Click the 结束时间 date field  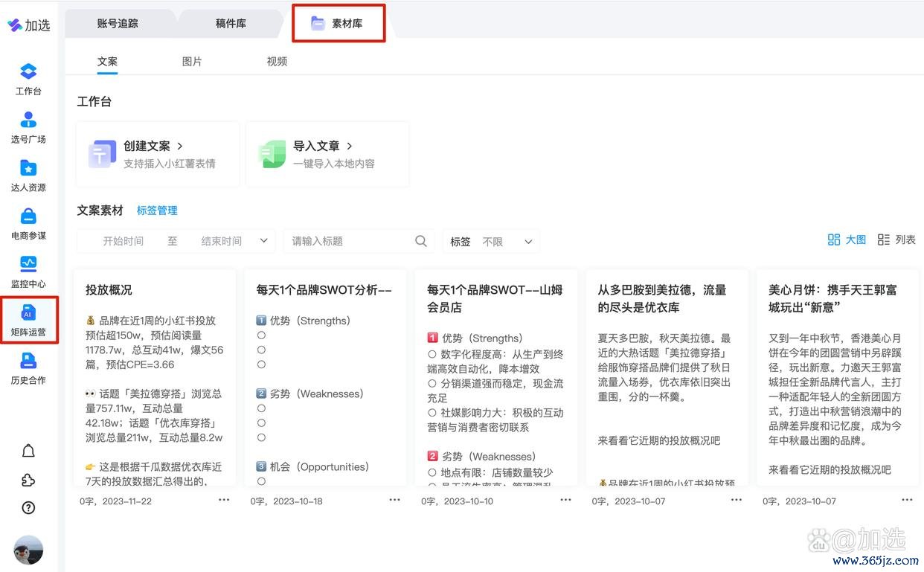pos(221,241)
